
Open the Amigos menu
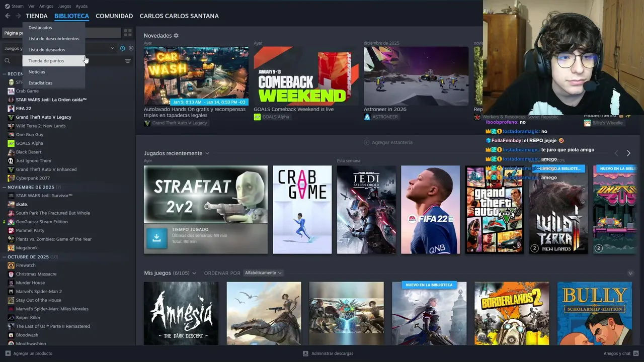coord(46,6)
